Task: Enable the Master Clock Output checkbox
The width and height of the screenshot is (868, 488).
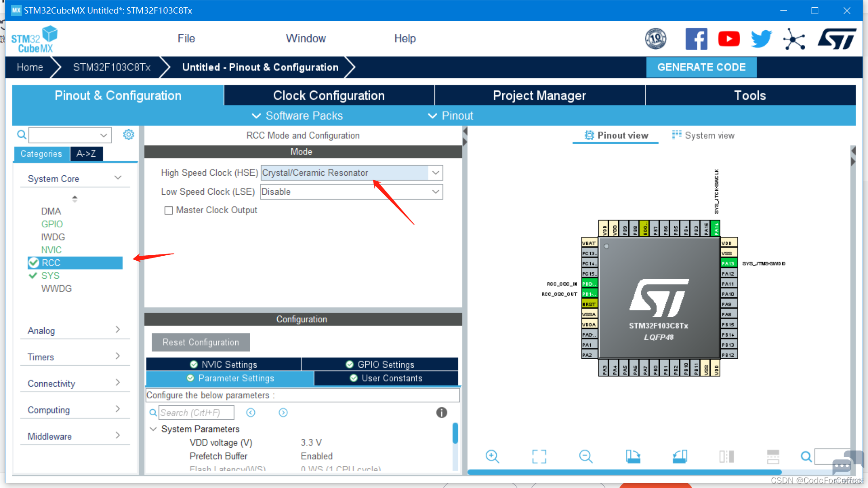Action: click(168, 211)
